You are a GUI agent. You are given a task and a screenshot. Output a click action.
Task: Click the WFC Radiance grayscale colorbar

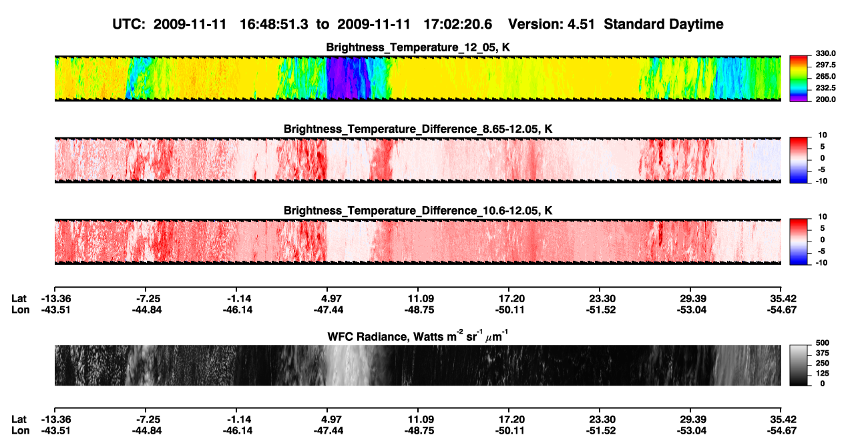point(798,365)
